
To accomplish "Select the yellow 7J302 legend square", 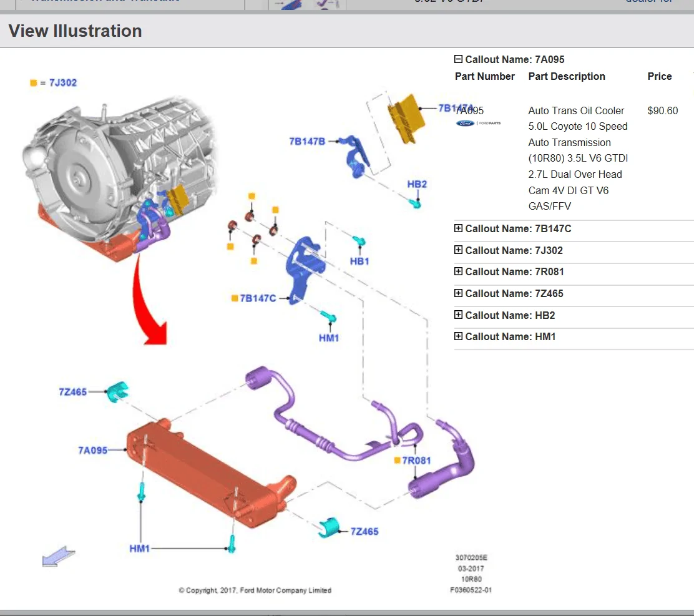I will coord(32,82).
